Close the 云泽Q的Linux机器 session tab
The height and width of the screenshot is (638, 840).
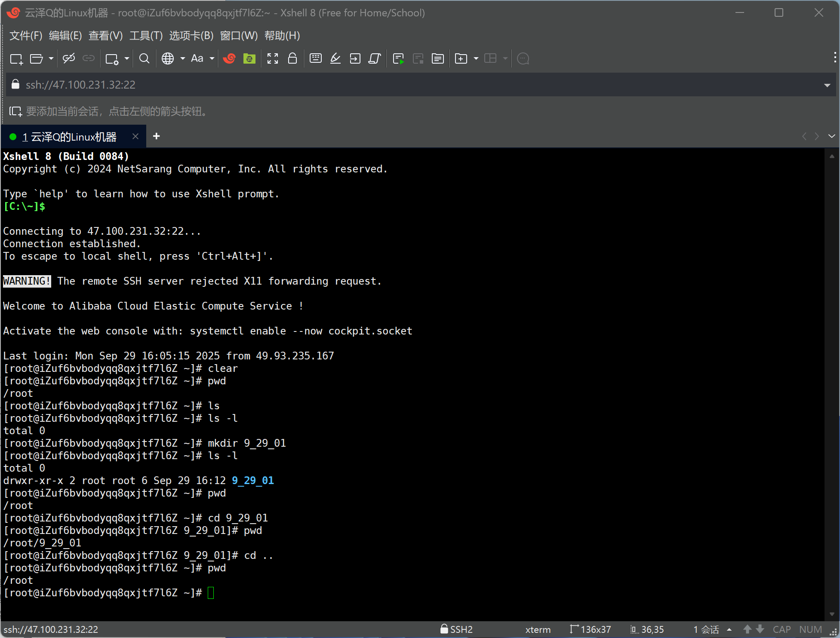click(x=135, y=136)
